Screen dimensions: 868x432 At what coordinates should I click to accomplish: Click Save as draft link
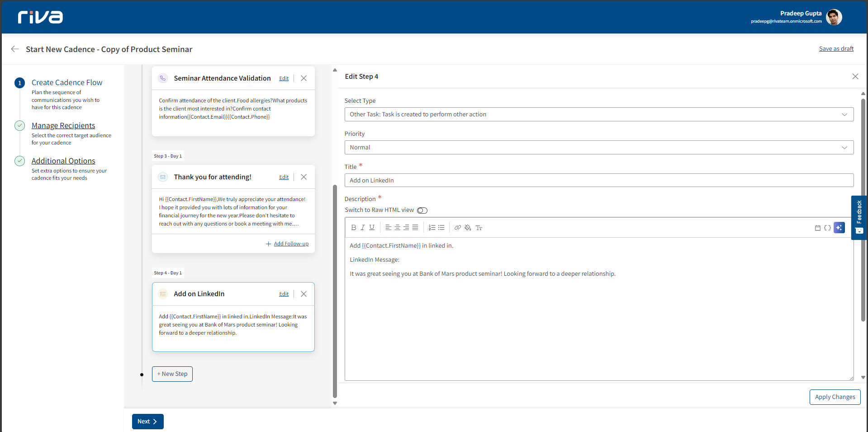point(836,49)
